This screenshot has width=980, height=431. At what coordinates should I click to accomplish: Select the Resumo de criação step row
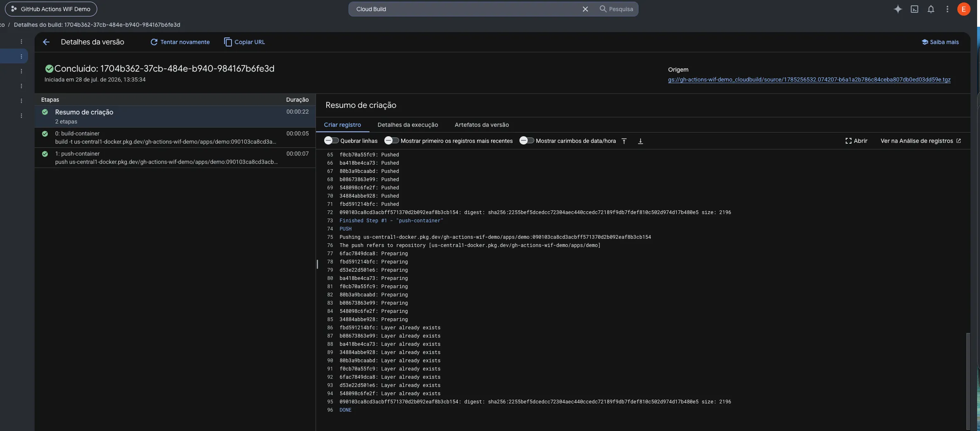point(175,116)
